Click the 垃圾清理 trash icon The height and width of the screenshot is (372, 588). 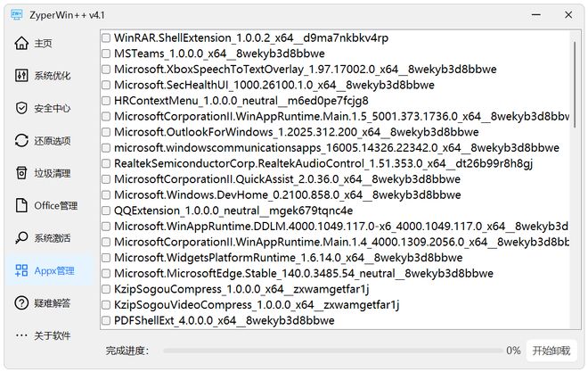(x=22, y=173)
